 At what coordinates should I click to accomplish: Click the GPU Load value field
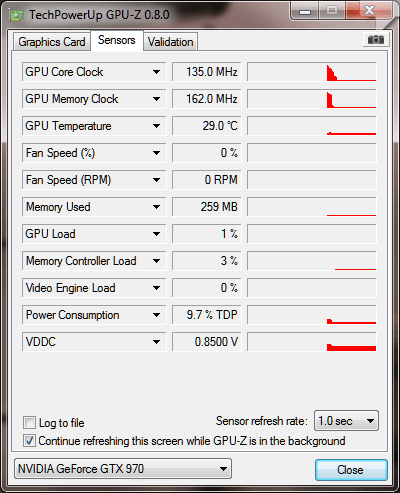[207, 234]
